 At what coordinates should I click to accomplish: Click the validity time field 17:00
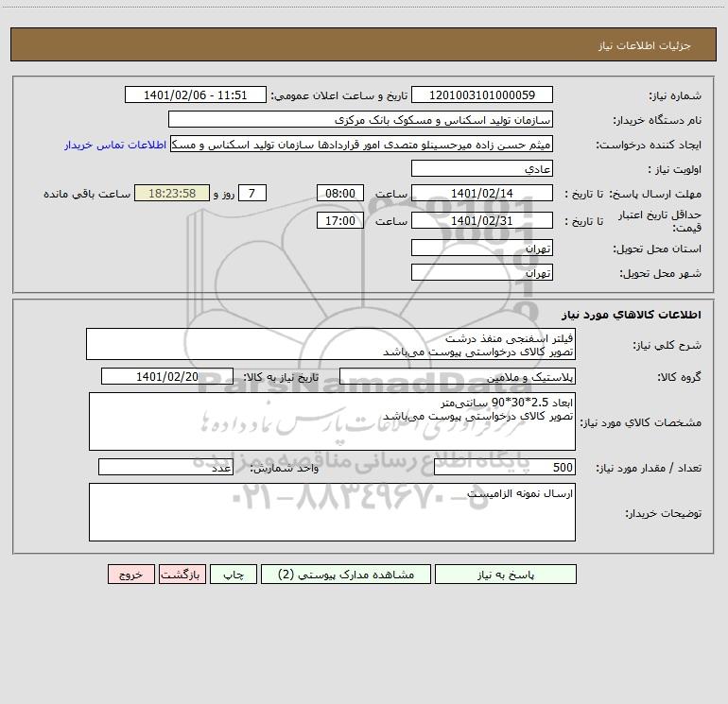click(339, 220)
